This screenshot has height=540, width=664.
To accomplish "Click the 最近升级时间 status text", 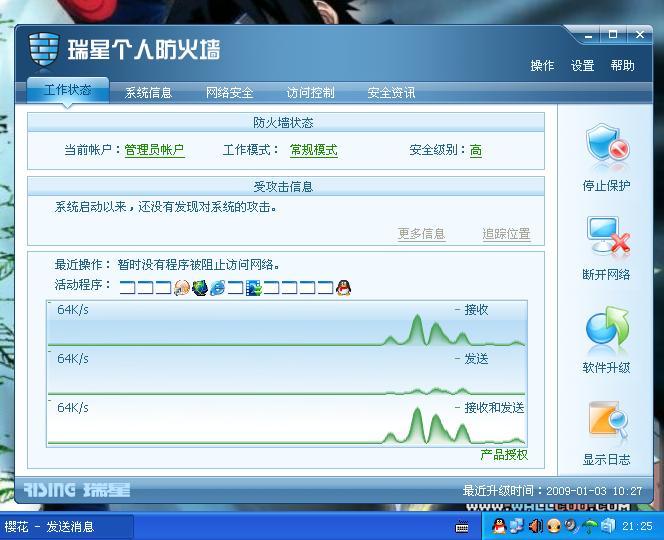I will click(x=553, y=491).
